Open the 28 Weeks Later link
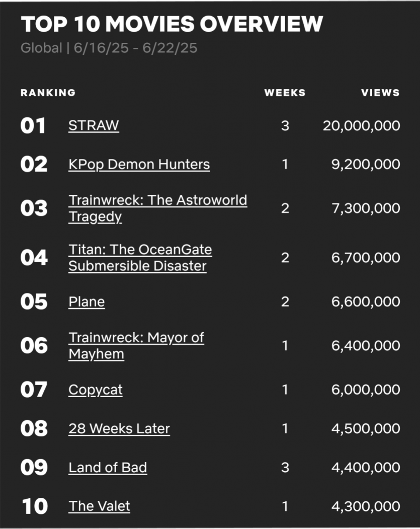420x529 pixels. tap(119, 429)
